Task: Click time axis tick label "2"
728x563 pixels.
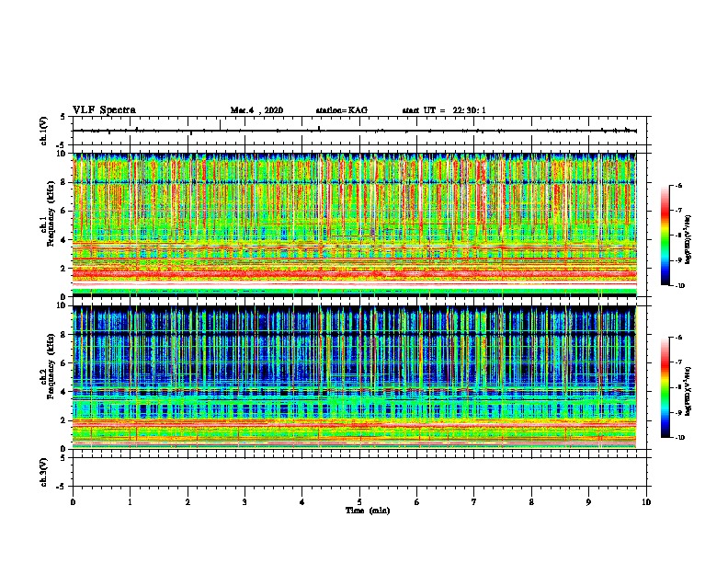Action: [188, 501]
